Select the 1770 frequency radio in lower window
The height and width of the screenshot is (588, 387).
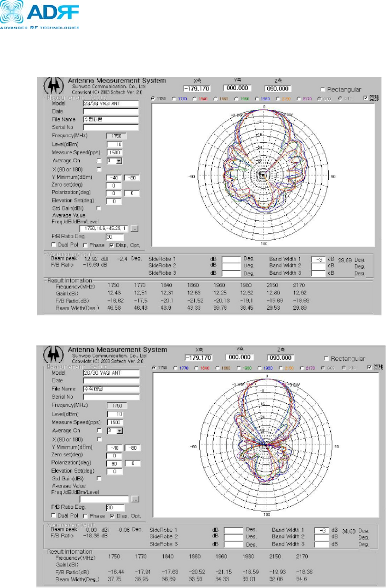tap(176, 367)
